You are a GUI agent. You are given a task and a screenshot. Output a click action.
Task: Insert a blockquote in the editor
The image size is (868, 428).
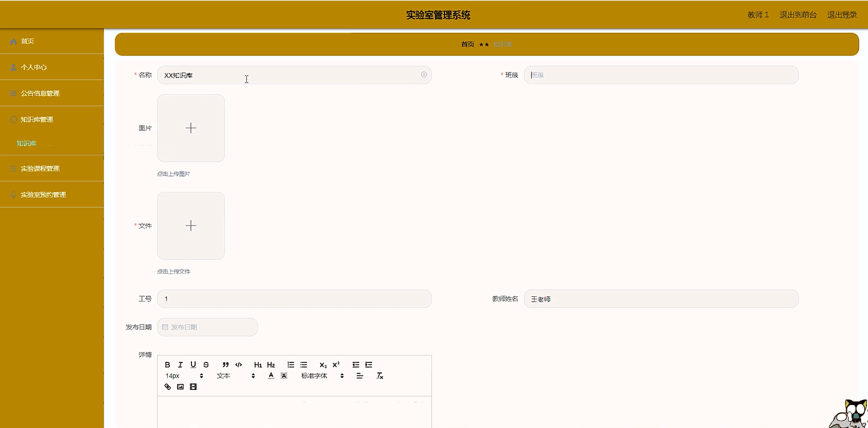226,365
